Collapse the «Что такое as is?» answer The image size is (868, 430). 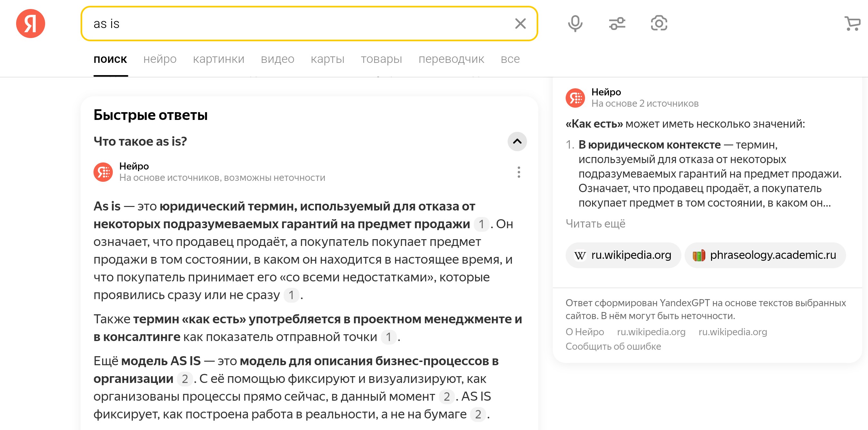[517, 142]
